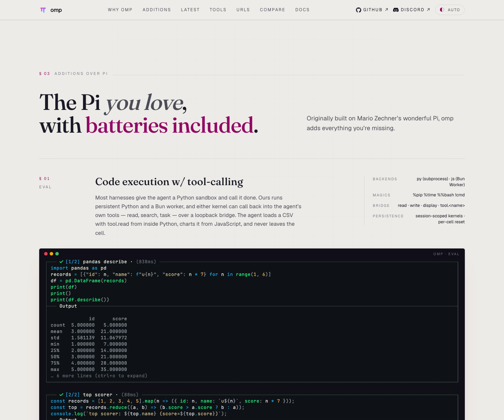Click the Originally built on Mario Zechner's paragraph
The width and height of the screenshot is (504, 420).
380,123
